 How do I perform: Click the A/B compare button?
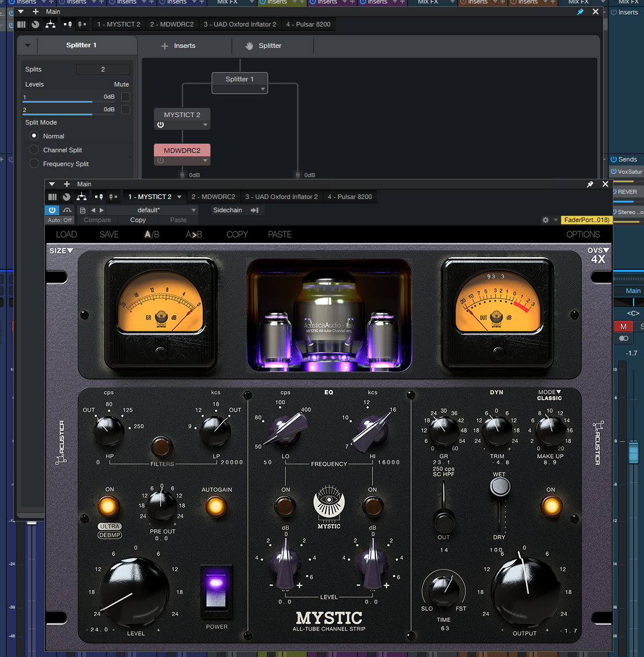pyautogui.click(x=152, y=235)
